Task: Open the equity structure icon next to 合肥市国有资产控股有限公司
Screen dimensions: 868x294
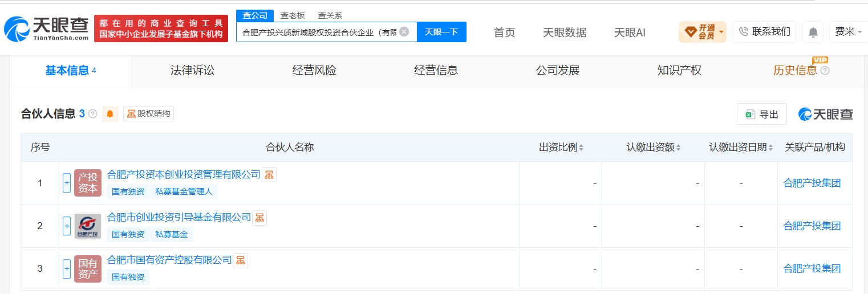Action: point(241,260)
